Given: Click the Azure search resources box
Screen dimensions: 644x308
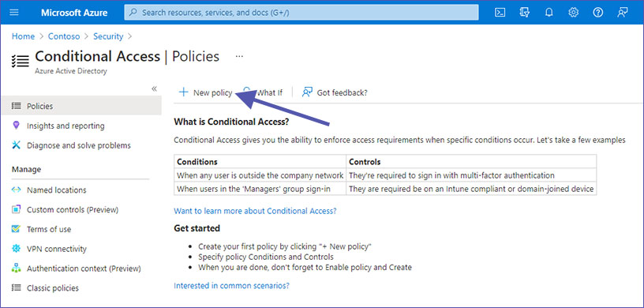Looking at the screenshot, I should 301,13.
